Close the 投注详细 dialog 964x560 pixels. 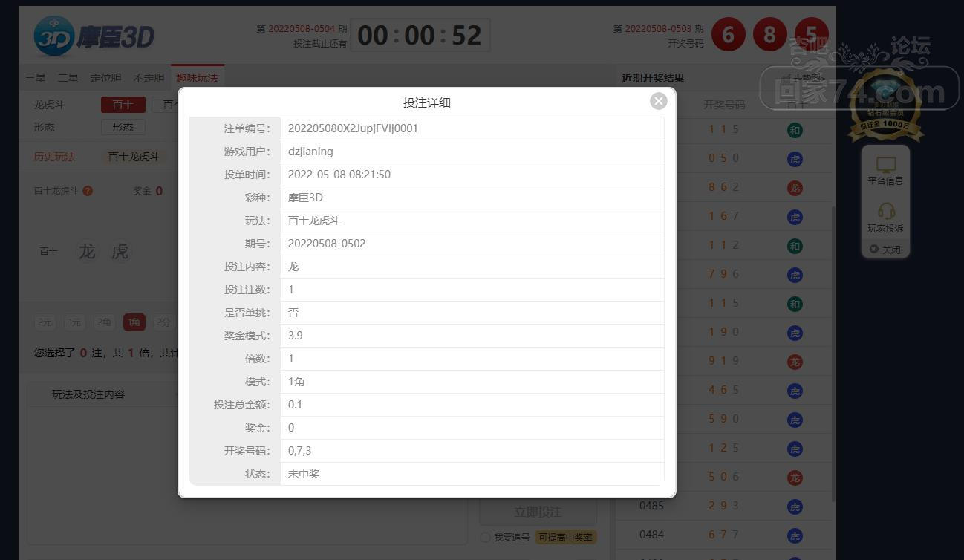658,101
